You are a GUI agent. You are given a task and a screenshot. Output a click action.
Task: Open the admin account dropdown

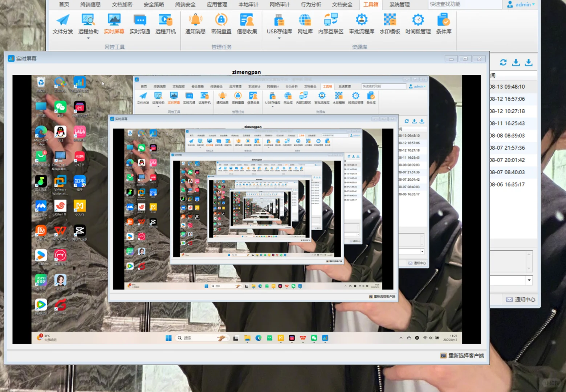tap(521, 4)
